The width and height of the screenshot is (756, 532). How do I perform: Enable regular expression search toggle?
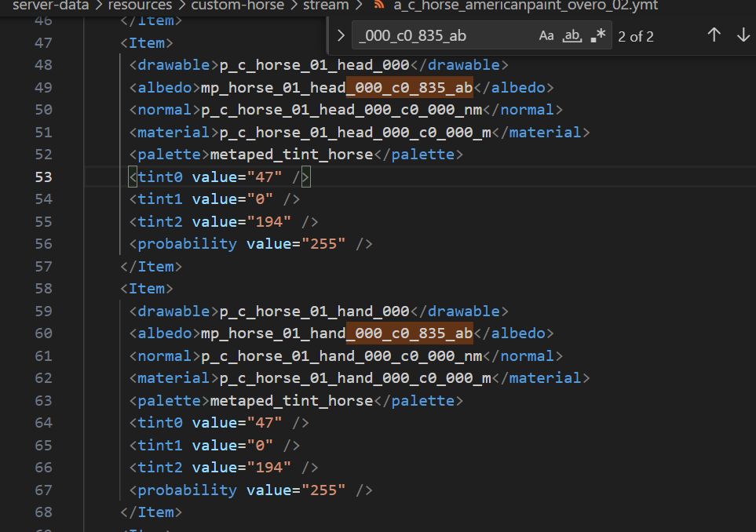click(x=598, y=35)
